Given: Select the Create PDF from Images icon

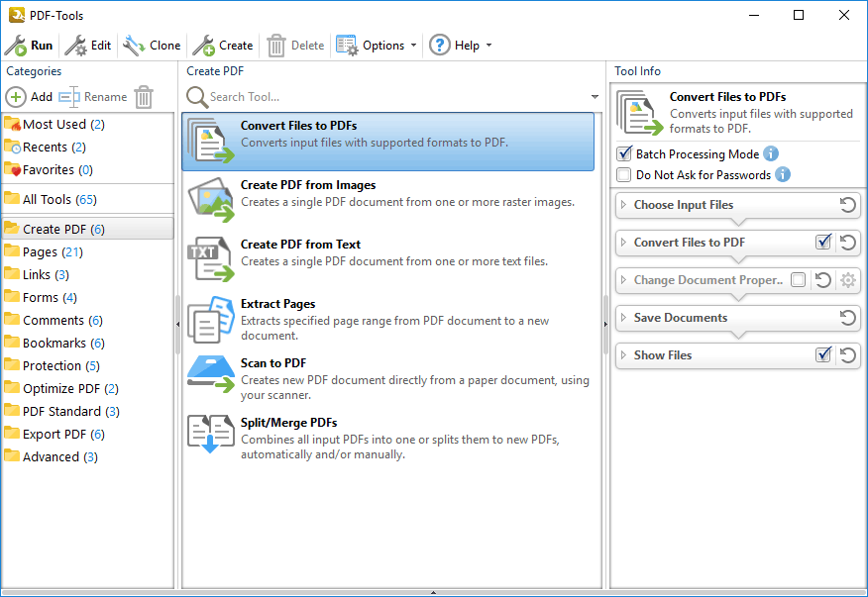Looking at the screenshot, I should point(210,200).
